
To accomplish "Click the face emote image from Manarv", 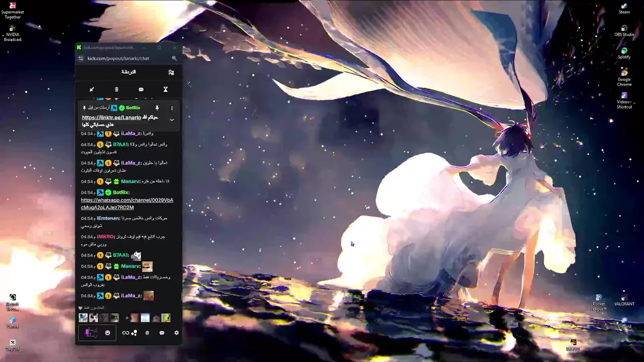I will point(147,266).
